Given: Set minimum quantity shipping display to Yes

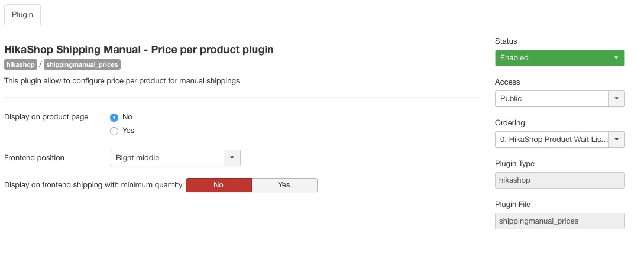Looking at the screenshot, I should 284,185.
